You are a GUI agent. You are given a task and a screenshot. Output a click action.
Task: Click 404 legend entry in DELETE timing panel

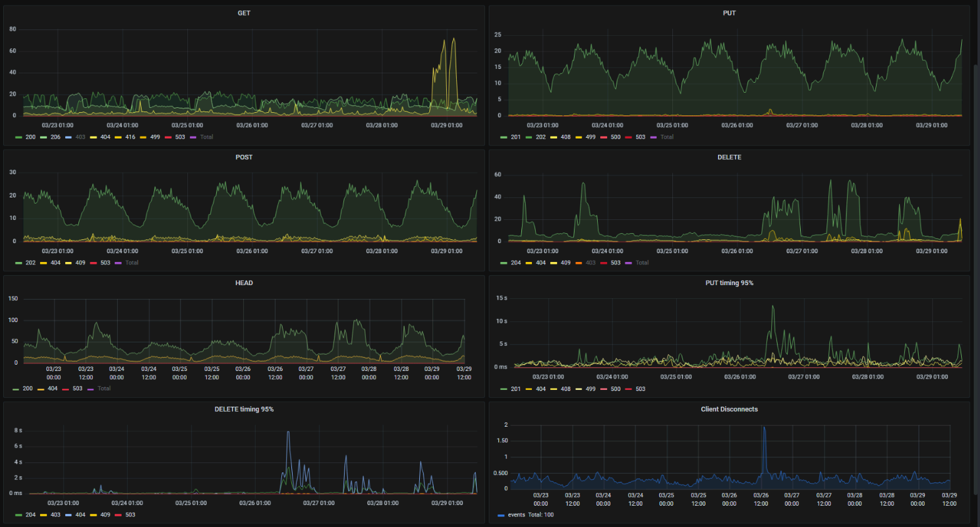75,515
